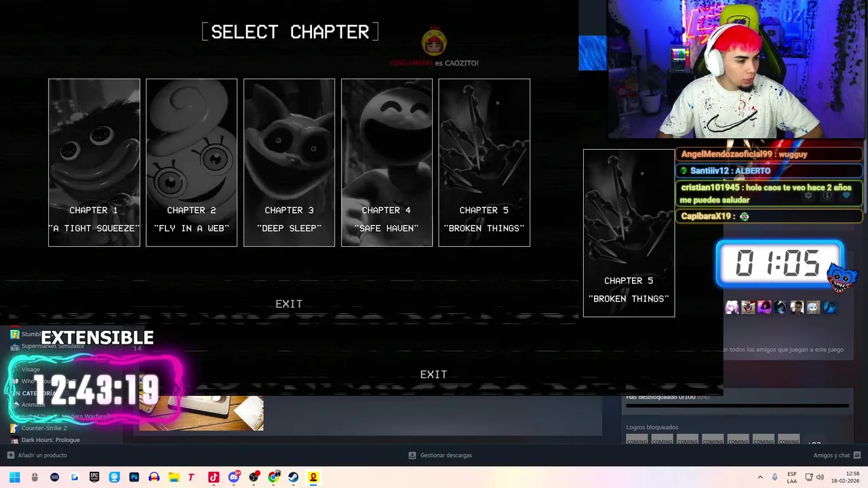Open Amigos y chat in Steam
The image size is (868, 488).
point(831,455)
